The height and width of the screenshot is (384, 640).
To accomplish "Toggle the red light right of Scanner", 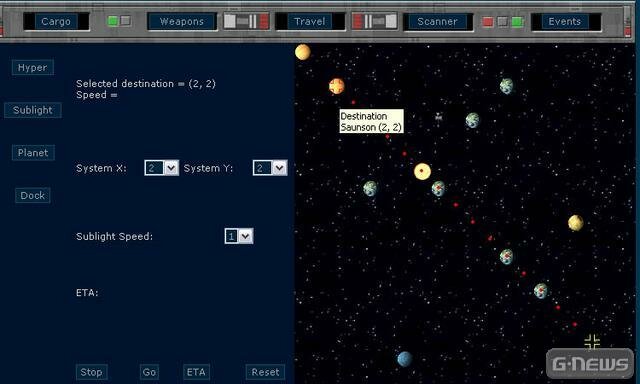I will tap(487, 22).
